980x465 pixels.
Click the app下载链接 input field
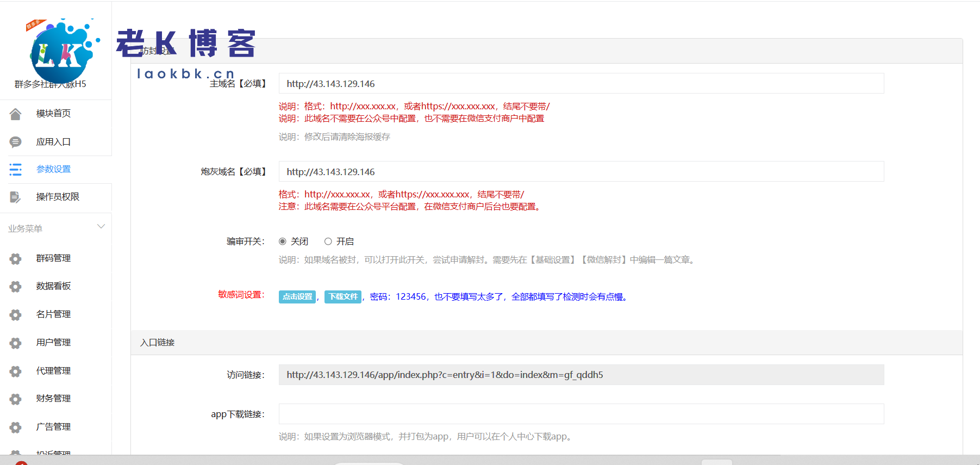(581, 414)
